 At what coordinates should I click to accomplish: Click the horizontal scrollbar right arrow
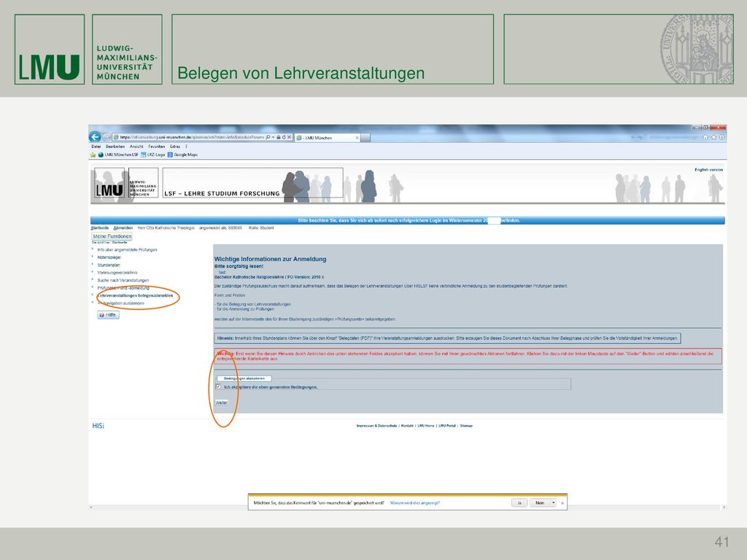[x=724, y=507]
